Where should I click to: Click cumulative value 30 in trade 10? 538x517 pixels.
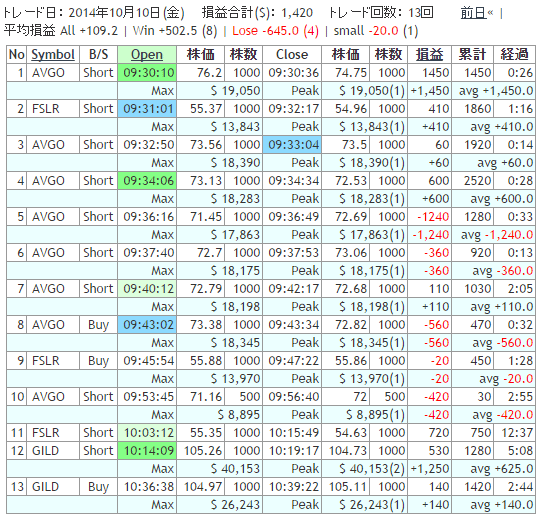(x=473, y=397)
